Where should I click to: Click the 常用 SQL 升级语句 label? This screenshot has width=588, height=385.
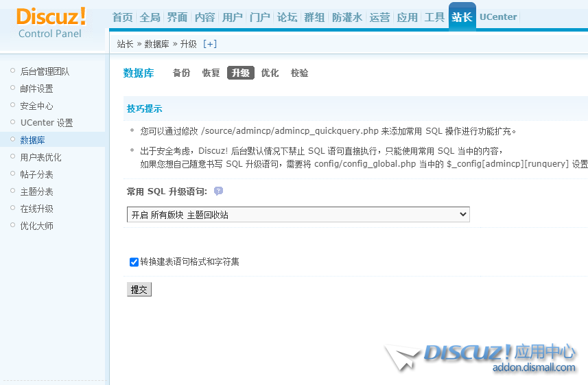click(167, 191)
